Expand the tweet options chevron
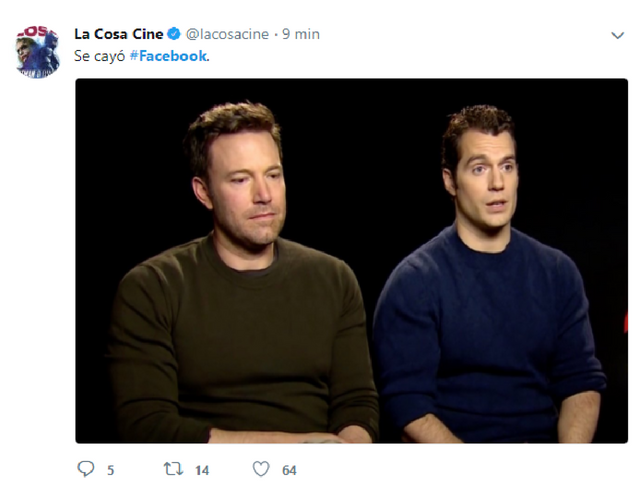Screen dimensions: 640x500 pyautogui.click(x=617, y=35)
